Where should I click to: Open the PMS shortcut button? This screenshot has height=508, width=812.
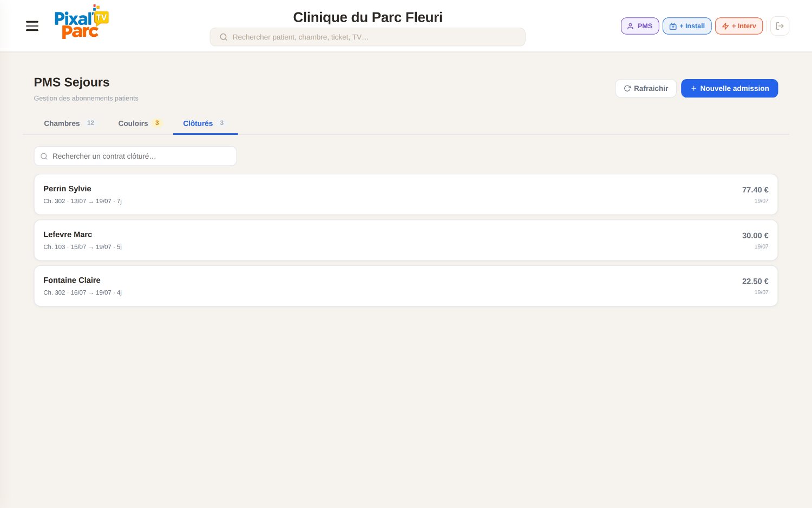point(640,26)
